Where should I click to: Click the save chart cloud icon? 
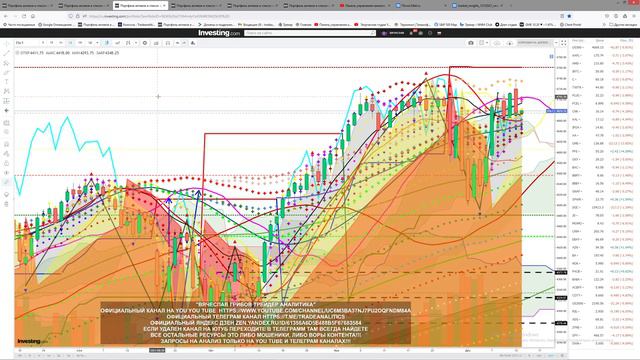510,43
